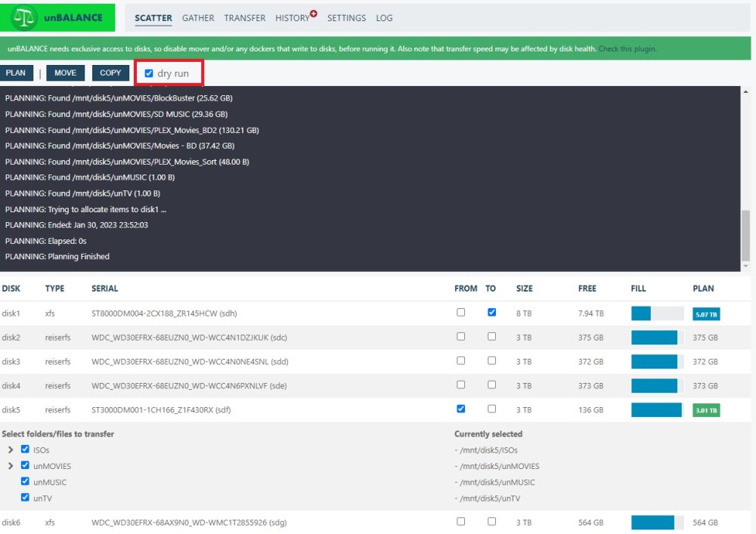Click the blue 5.07 TB plan badge
The image size is (756, 534).
point(706,314)
